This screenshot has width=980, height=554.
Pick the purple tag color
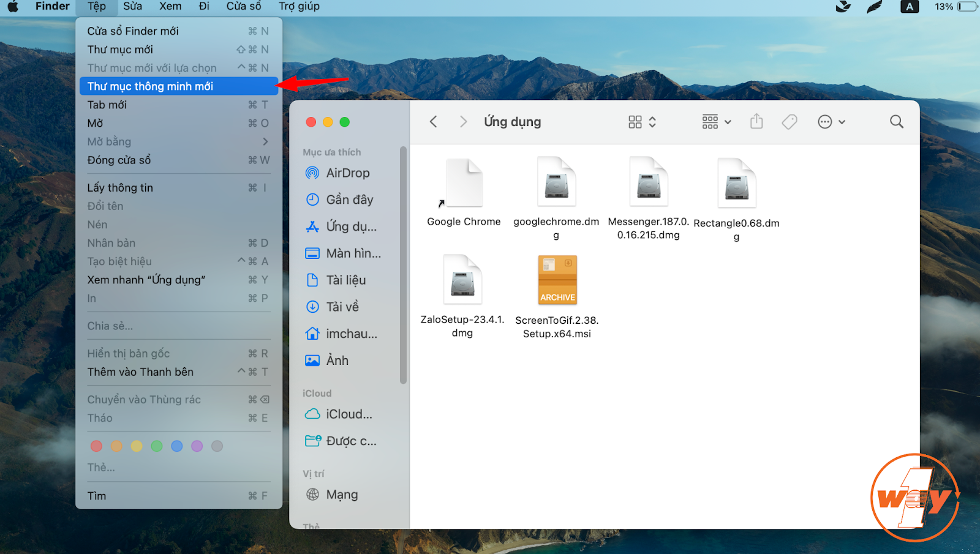[x=197, y=446]
